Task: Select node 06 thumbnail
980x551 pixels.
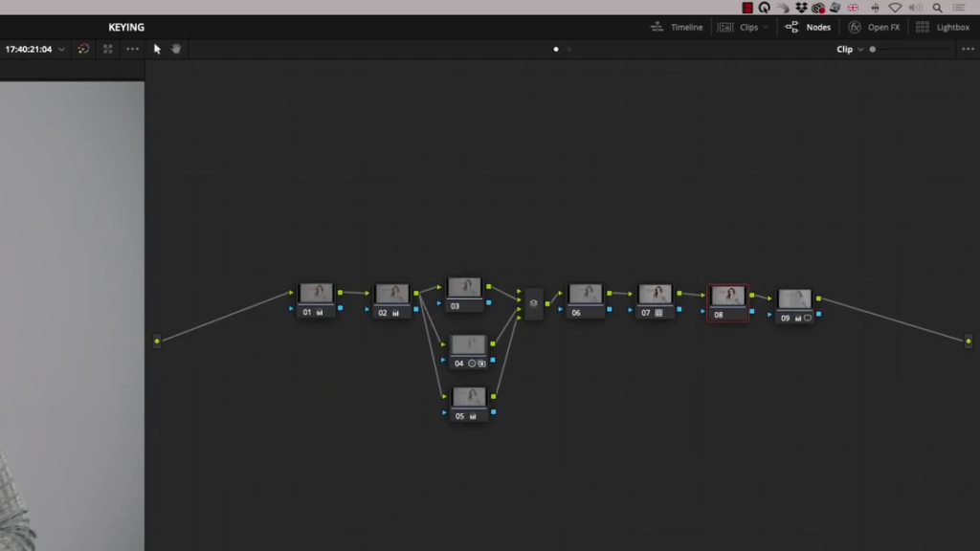Action: coord(586,295)
